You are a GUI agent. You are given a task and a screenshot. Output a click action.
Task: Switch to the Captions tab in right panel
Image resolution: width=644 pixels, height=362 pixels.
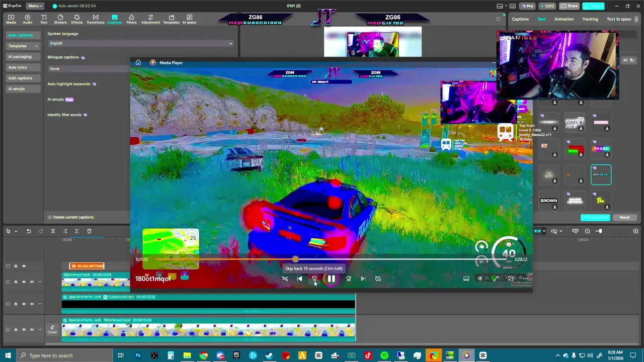pos(520,19)
